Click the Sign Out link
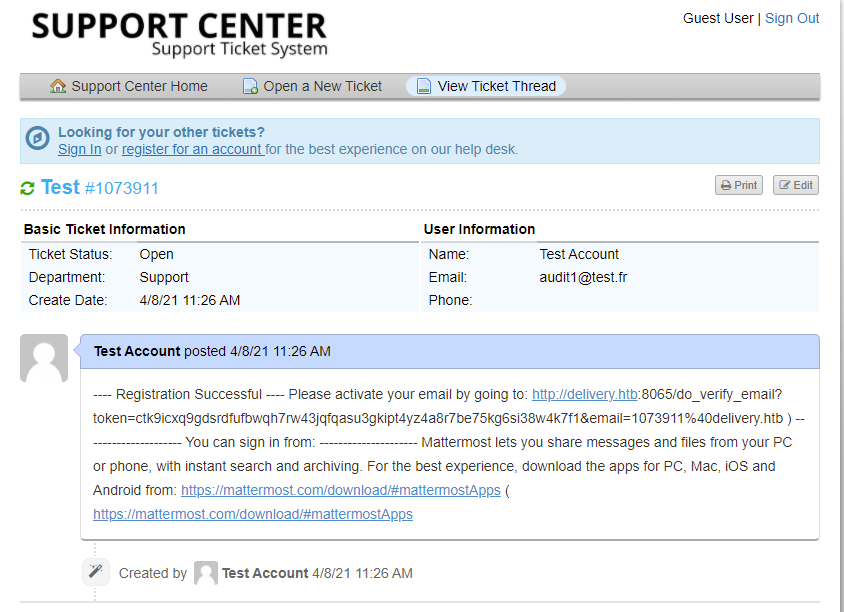Image resolution: width=844 pixels, height=612 pixels. coord(792,18)
